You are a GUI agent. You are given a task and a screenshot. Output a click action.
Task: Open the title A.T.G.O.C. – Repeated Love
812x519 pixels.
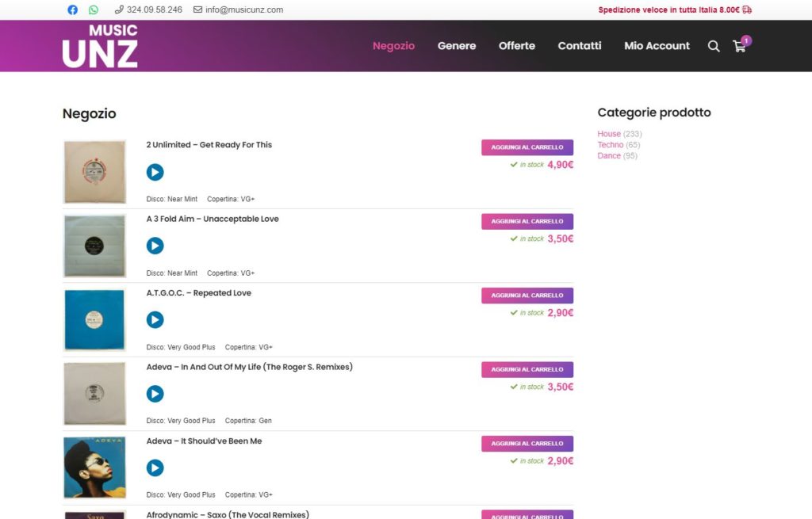click(198, 293)
